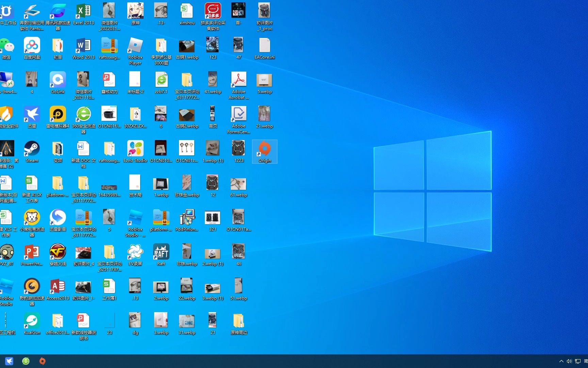Select the 51.webp image file
588x368 pixels.
coord(239,289)
